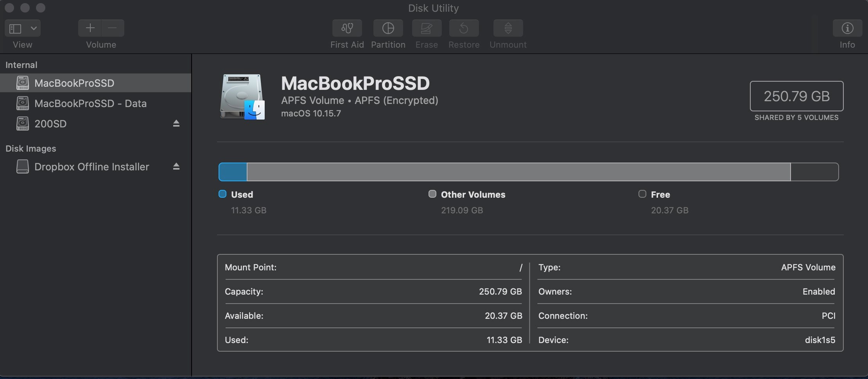Open the Partition tool
Viewport: 868px width, 379px height.
(x=388, y=28)
